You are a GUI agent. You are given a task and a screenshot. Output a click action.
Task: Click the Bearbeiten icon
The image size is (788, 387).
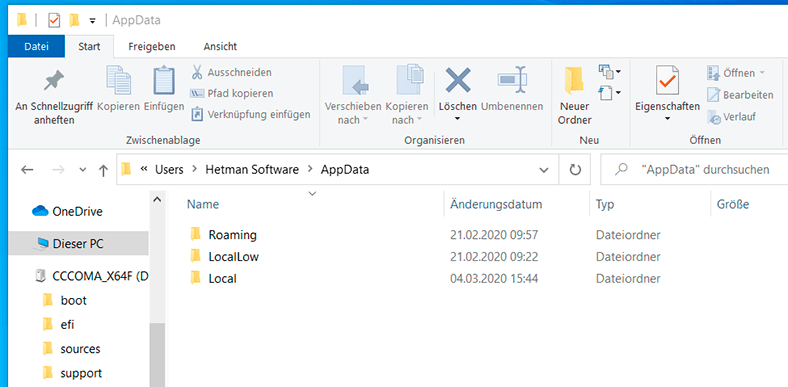click(x=714, y=95)
